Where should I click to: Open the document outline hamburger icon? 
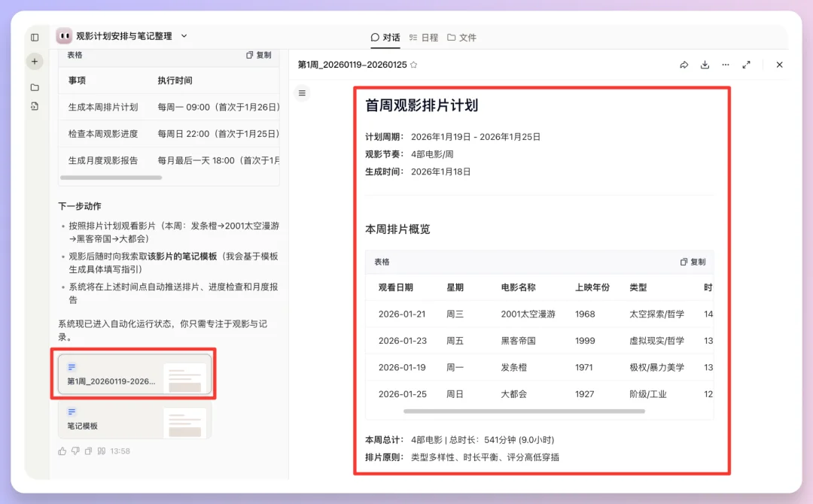[301, 93]
